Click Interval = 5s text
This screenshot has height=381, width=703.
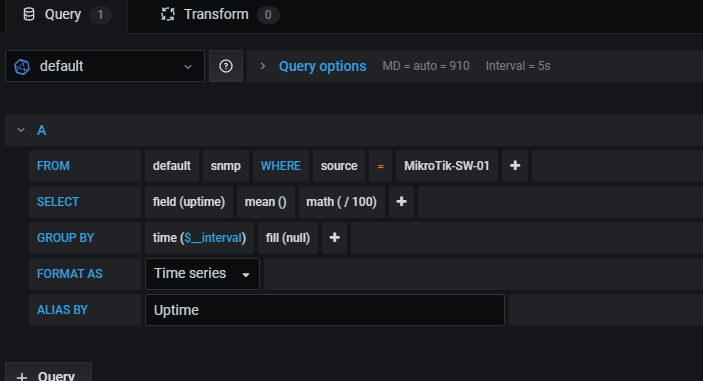click(518, 66)
